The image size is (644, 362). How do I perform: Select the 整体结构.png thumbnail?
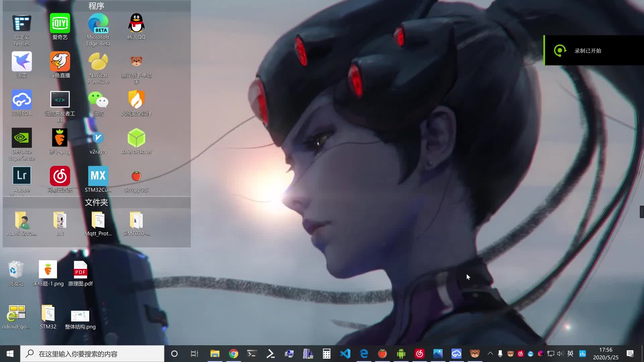pyautogui.click(x=80, y=319)
